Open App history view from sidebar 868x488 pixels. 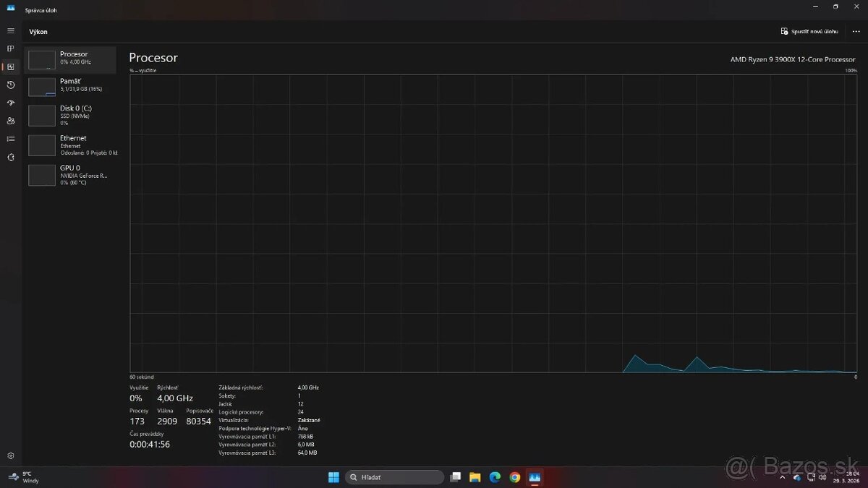10,85
